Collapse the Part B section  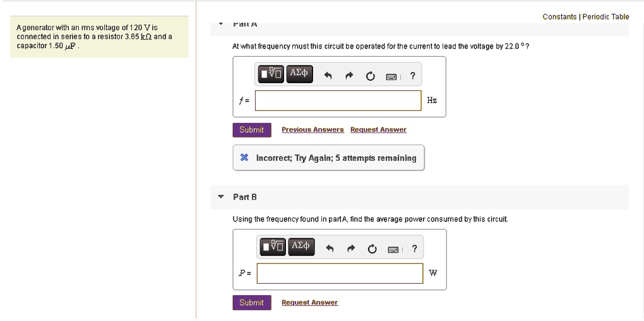point(220,197)
